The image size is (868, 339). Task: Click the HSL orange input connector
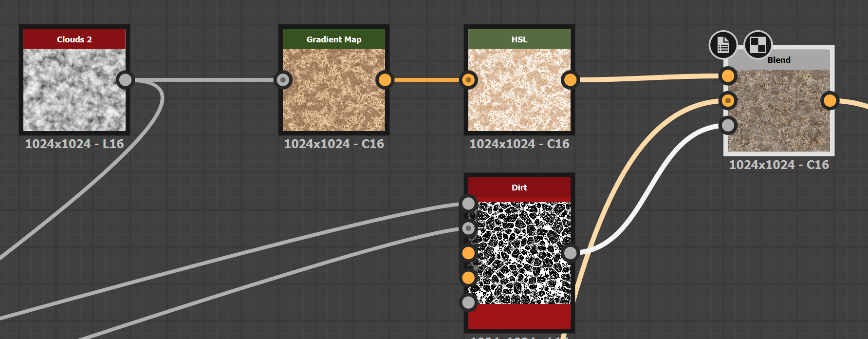468,80
